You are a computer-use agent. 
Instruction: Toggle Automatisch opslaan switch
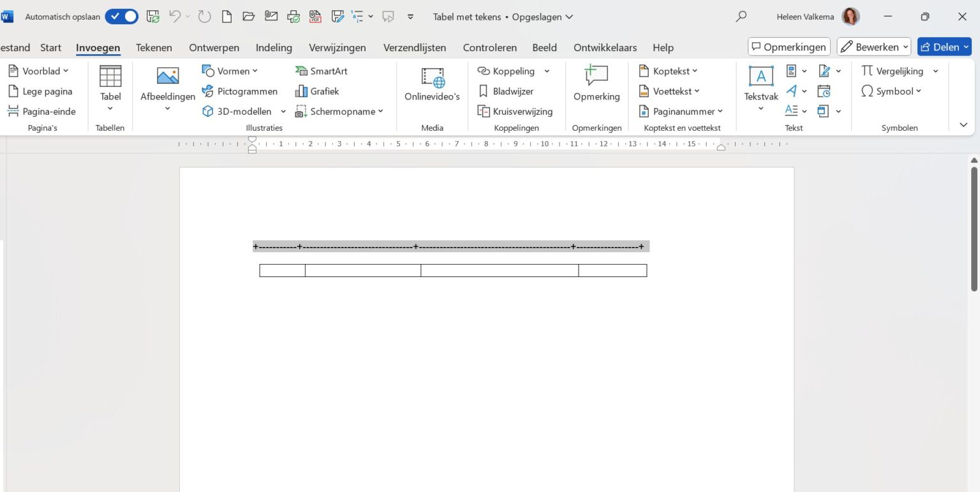[x=121, y=17]
